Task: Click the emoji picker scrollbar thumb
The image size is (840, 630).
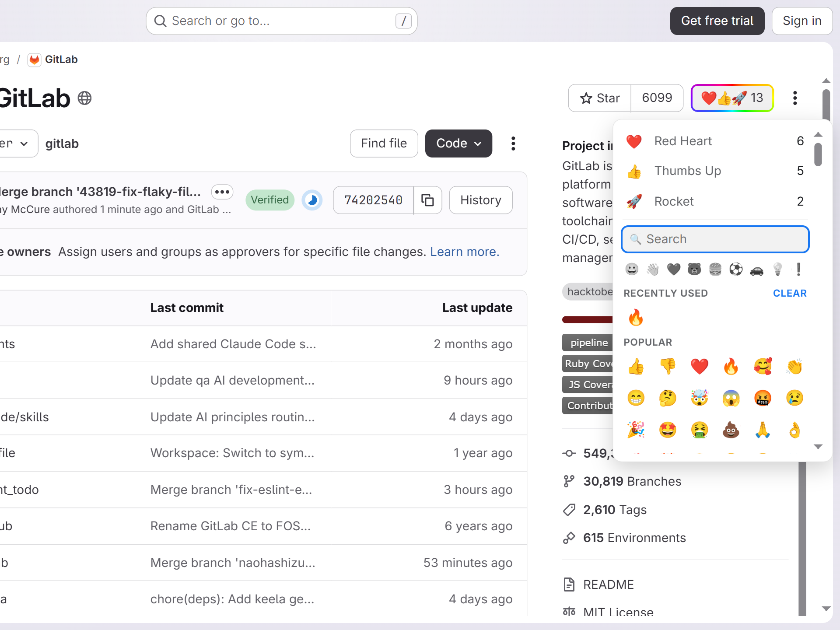Action: click(x=818, y=154)
